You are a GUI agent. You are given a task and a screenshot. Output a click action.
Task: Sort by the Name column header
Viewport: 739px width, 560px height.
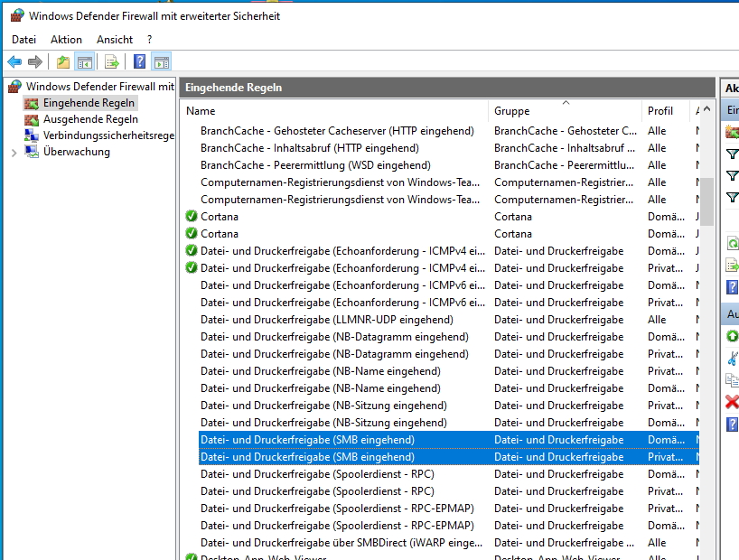click(x=334, y=111)
